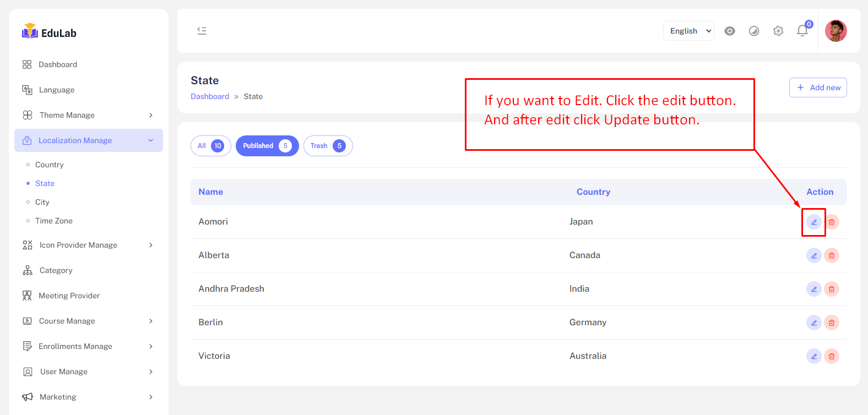This screenshot has height=415, width=868.
Task: Toggle dark mode theme icon
Action: [753, 31]
